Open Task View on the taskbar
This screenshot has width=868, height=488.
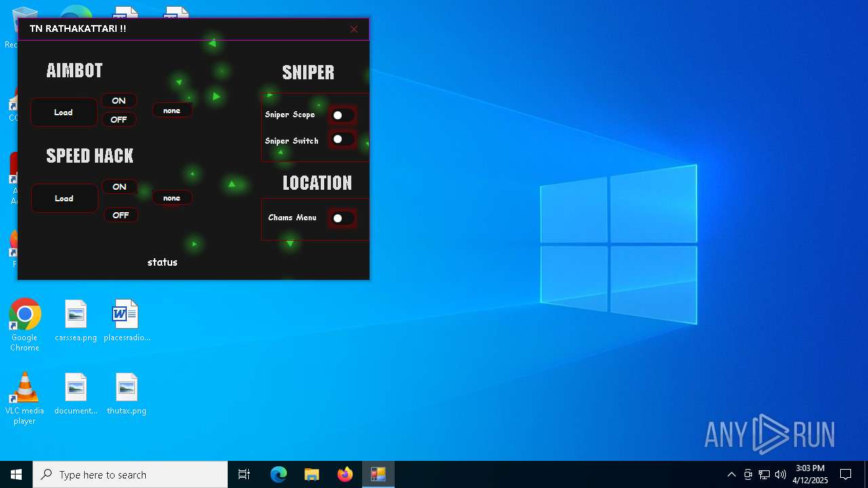click(x=244, y=474)
